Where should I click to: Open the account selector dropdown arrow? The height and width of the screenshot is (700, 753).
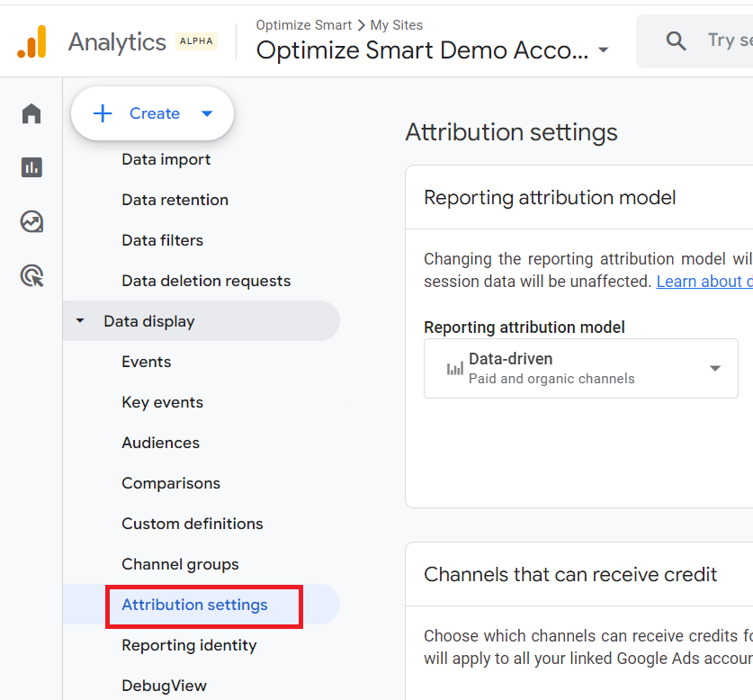coord(603,49)
